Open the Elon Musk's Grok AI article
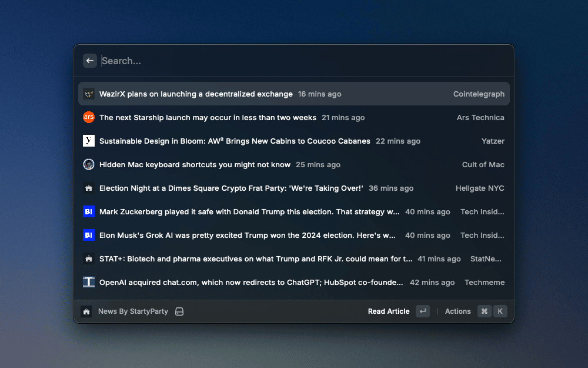The height and width of the screenshot is (368, 588). (294, 235)
